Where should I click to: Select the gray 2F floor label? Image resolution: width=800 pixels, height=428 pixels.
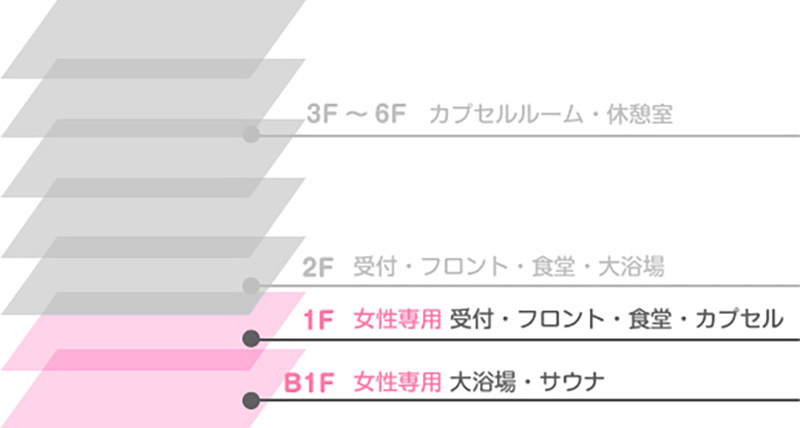coord(317,267)
